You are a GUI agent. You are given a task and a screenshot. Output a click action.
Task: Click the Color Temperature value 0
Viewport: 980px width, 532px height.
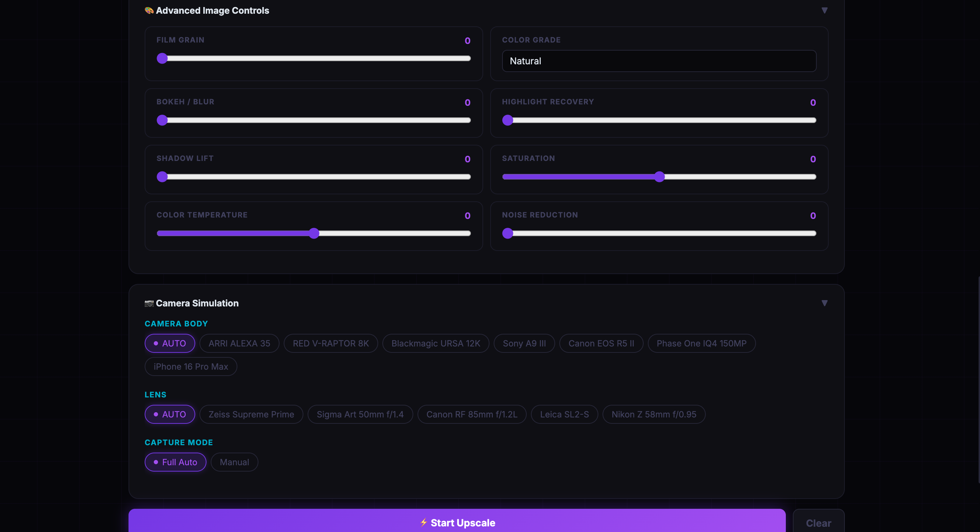[468, 215]
